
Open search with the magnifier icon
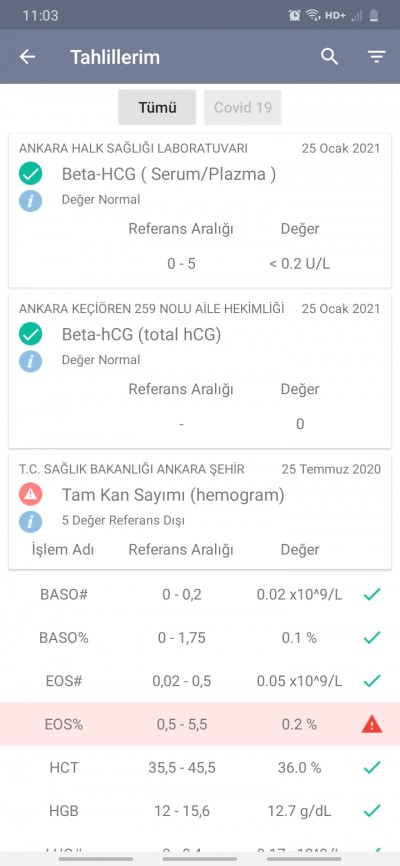coord(330,56)
